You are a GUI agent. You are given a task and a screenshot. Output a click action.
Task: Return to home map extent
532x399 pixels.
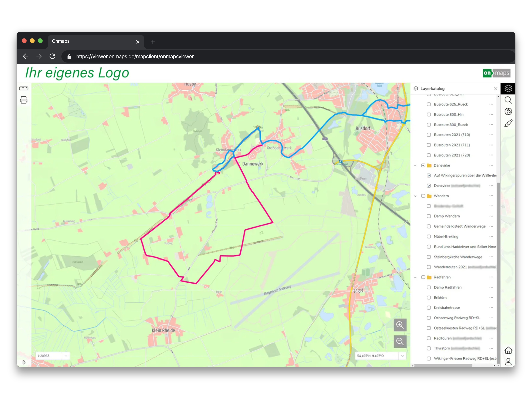pyautogui.click(x=508, y=350)
